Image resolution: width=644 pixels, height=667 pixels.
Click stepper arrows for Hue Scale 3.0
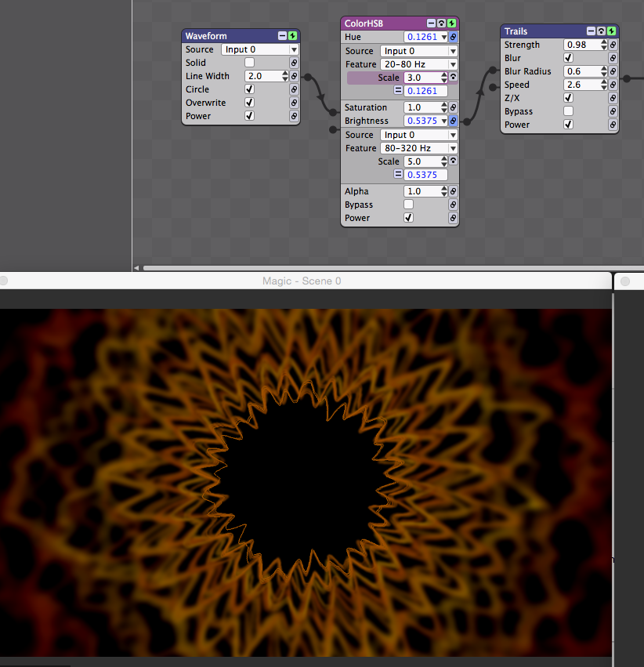444,78
